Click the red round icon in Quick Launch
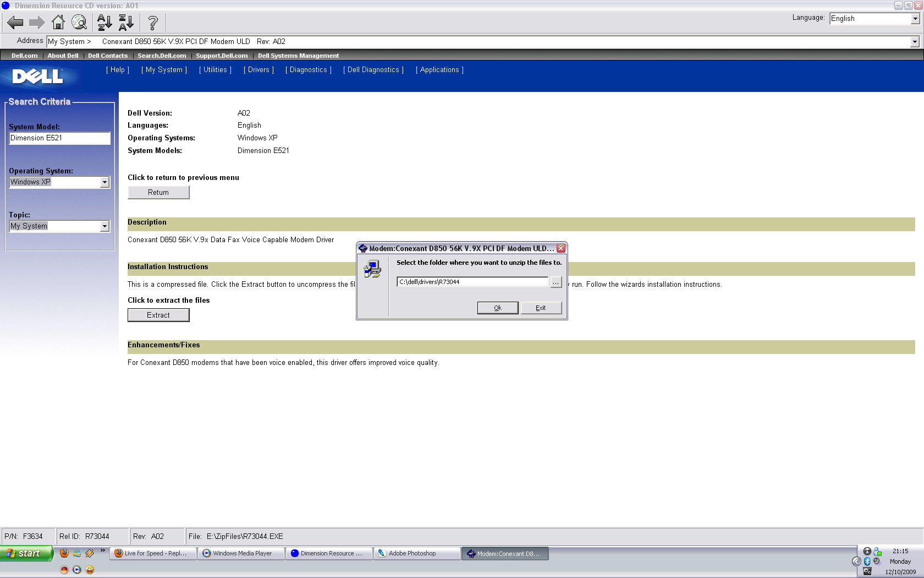This screenshot has height=578, width=924. point(64,570)
